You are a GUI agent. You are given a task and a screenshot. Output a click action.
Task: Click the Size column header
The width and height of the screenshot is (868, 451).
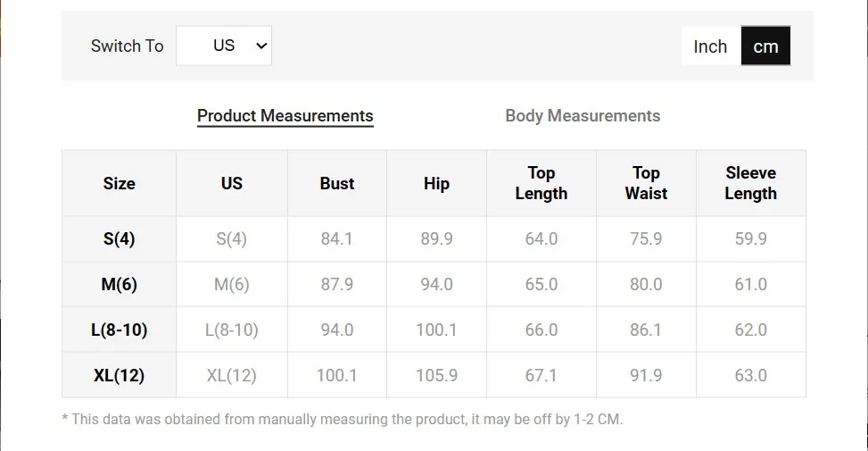tap(119, 183)
